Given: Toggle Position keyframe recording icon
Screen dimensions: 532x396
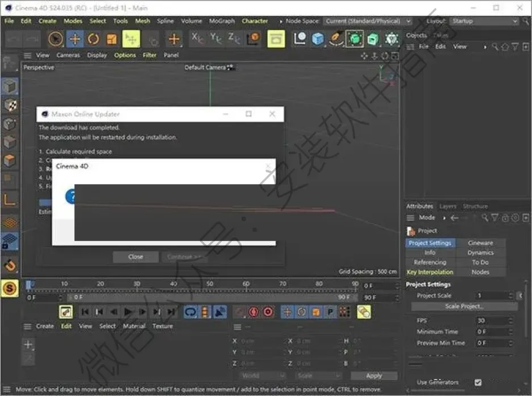Looking at the screenshot, I should (287, 312).
